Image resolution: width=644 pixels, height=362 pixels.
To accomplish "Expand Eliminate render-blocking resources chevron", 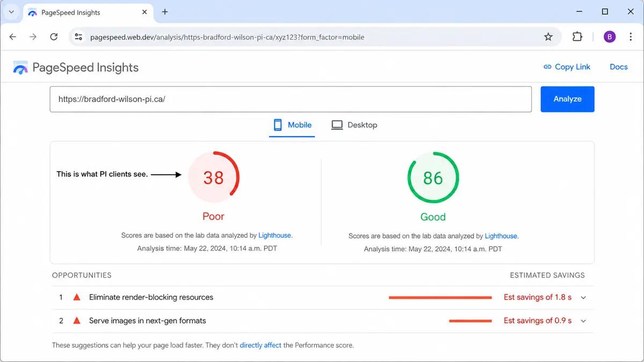I will point(584,298).
